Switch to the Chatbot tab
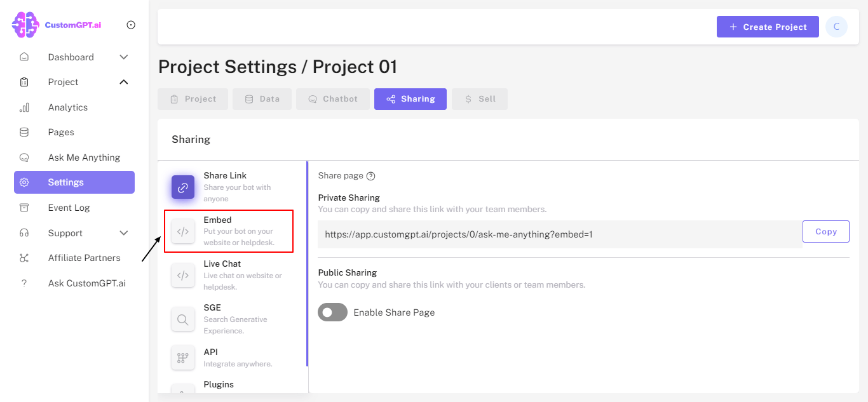 [333, 99]
